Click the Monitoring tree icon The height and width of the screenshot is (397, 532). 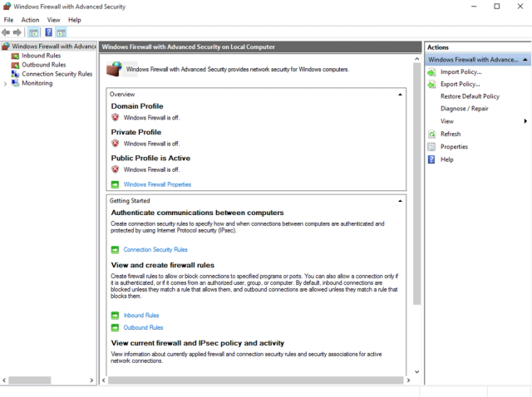pyautogui.click(x=15, y=83)
